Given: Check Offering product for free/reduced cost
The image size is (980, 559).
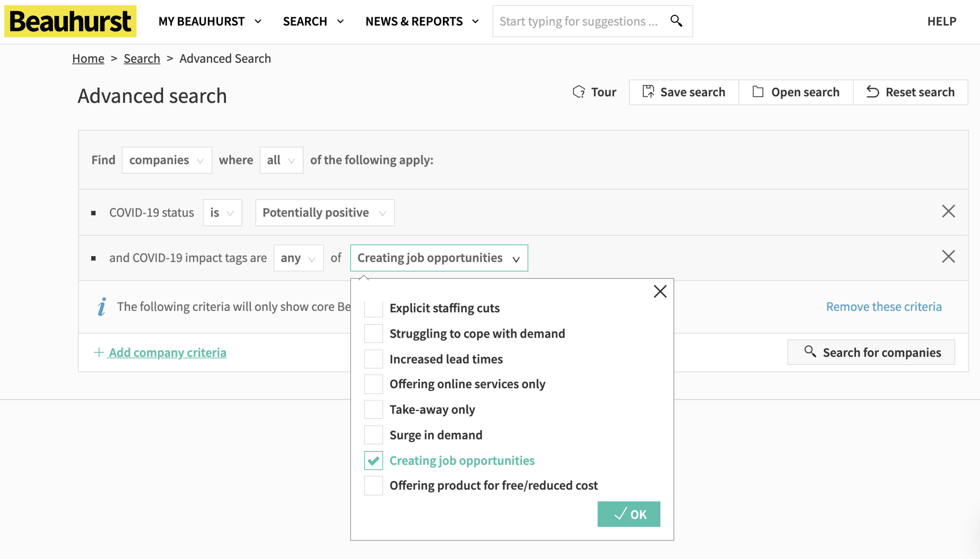Looking at the screenshot, I should pyautogui.click(x=373, y=485).
